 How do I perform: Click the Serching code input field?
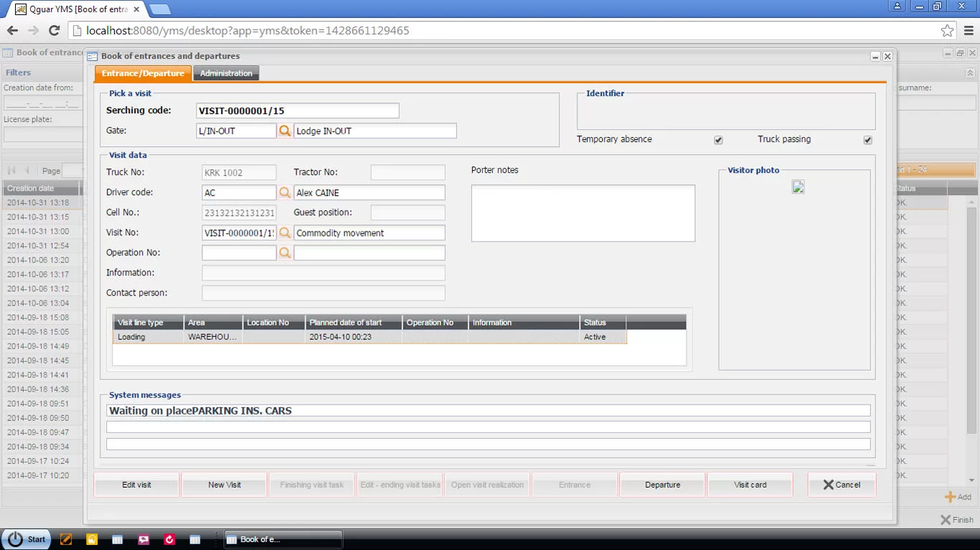pyautogui.click(x=298, y=110)
